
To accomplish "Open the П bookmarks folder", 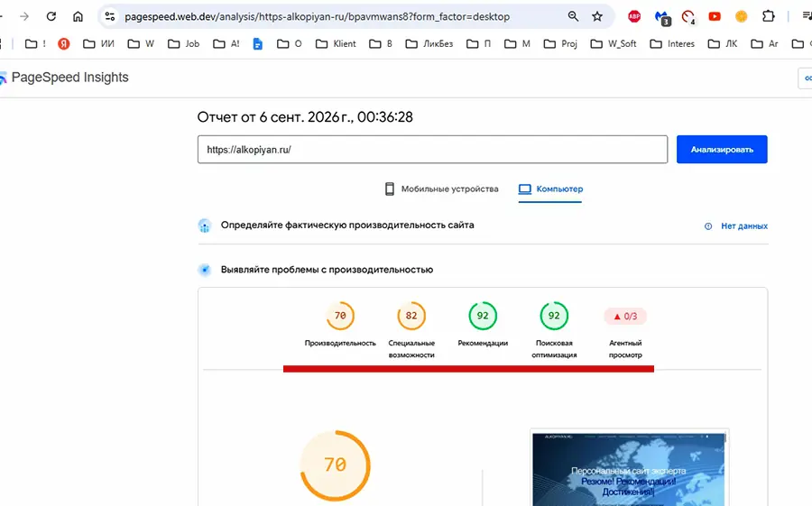I will point(478,44).
